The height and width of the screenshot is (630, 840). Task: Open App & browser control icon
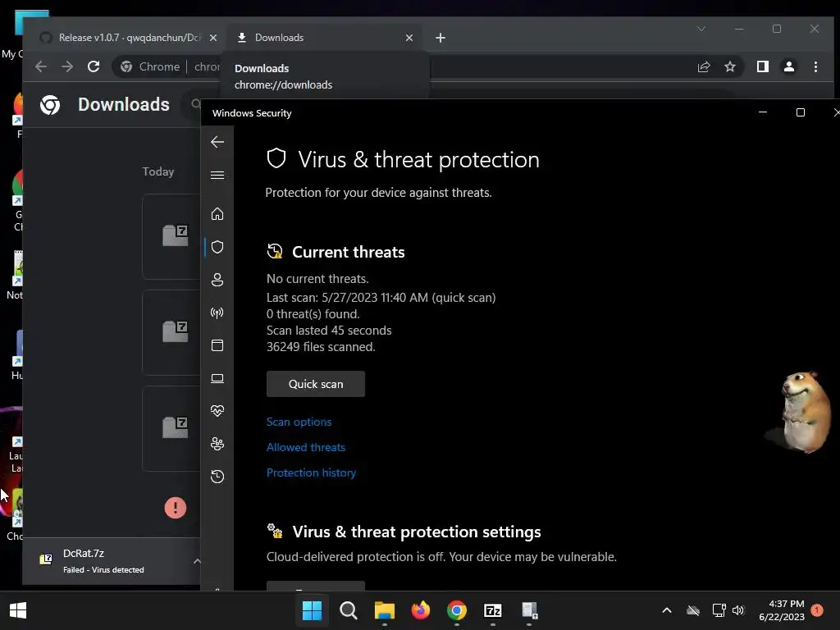217,345
